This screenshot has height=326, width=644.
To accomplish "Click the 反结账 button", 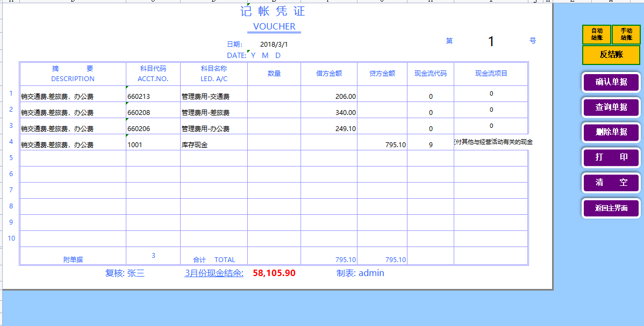I will click(x=611, y=55).
